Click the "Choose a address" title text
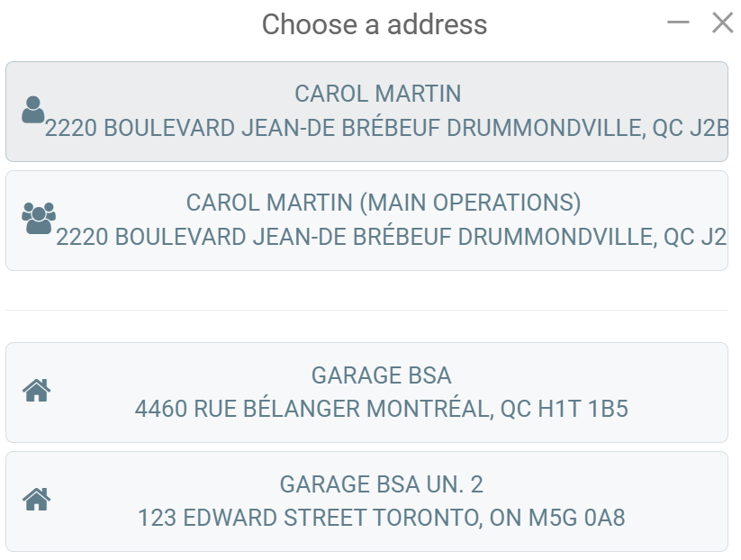 374,24
